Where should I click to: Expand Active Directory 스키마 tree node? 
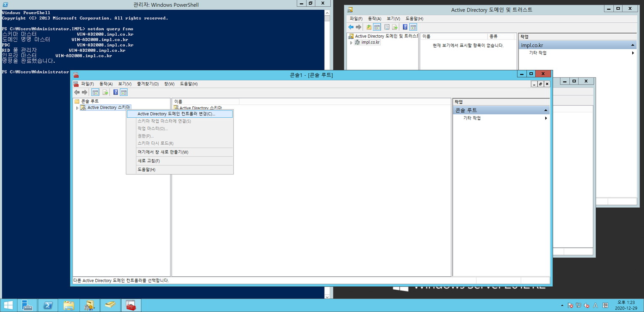[x=77, y=108]
